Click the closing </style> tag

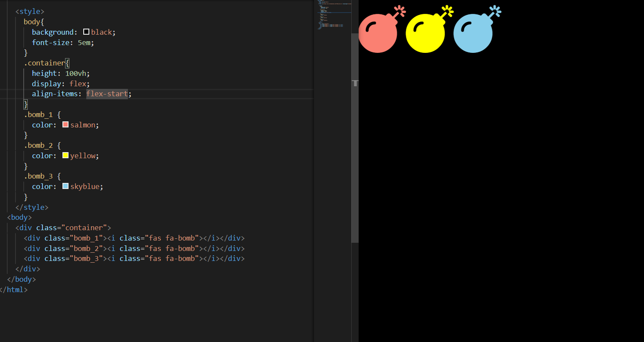click(x=32, y=207)
